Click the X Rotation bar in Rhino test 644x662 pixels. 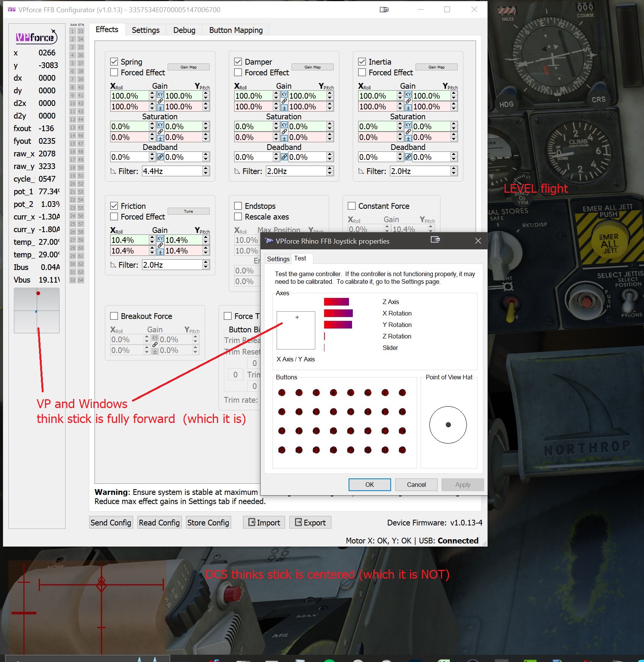tap(338, 313)
